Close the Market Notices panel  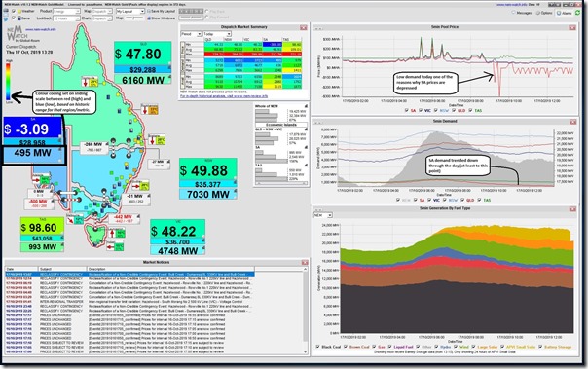coord(305,263)
